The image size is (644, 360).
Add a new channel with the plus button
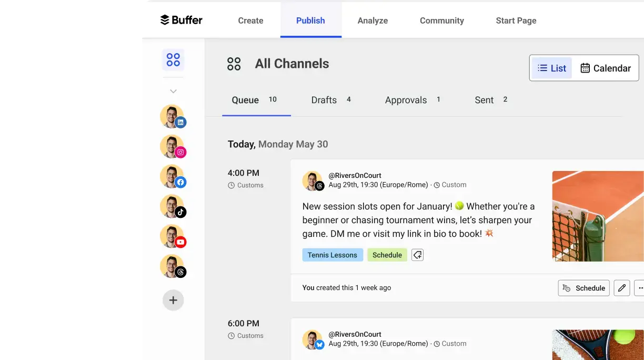click(x=173, y=299)
